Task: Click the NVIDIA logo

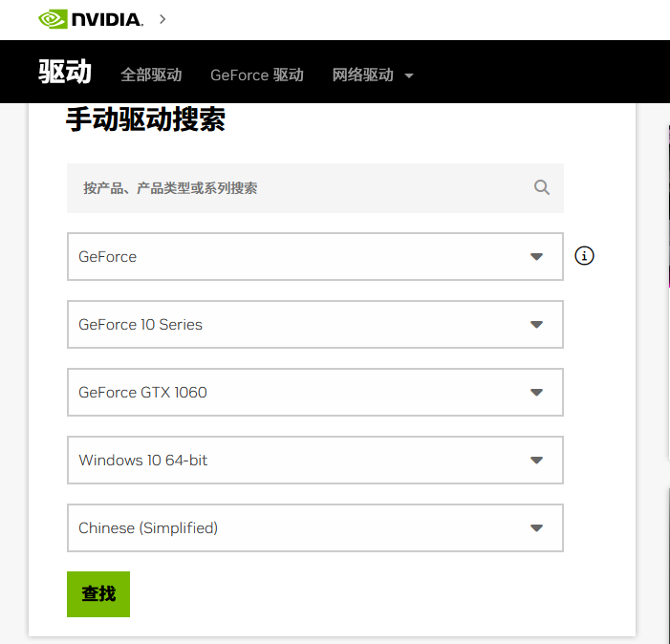Action: [90, 19]
